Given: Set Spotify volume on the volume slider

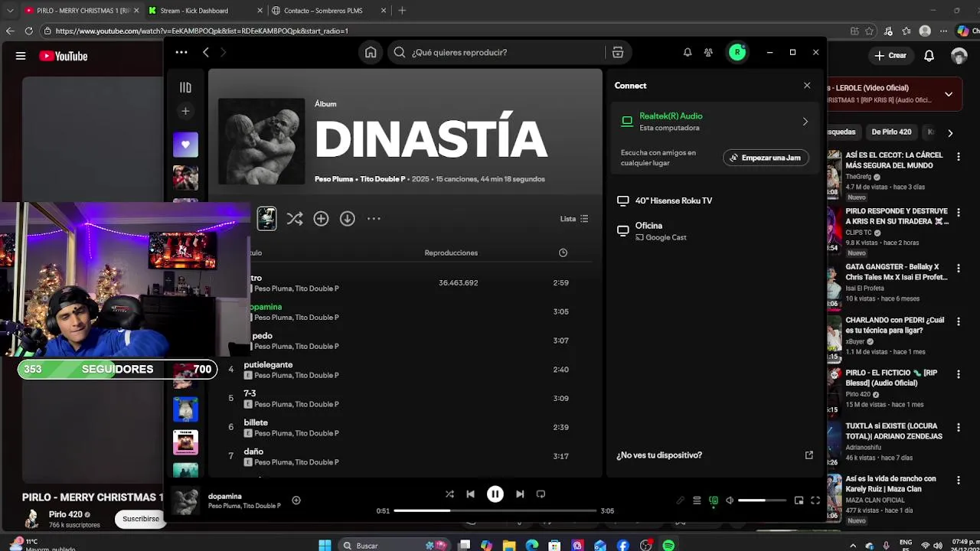Looking at the screenshot, I should click(762, 500).
